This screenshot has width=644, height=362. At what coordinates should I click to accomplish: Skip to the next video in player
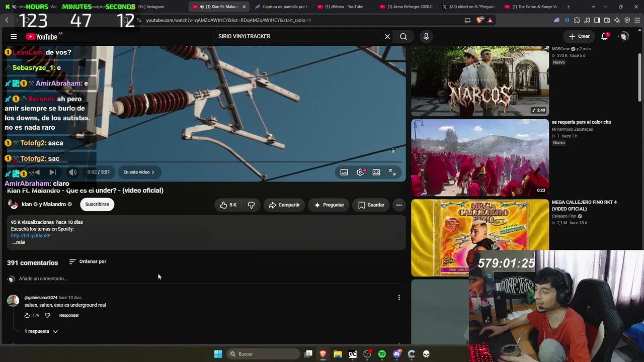(52, 172)
